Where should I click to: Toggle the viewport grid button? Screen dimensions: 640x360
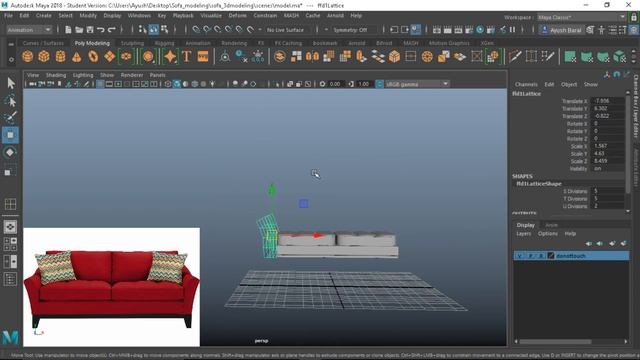(x=100, y=84)
